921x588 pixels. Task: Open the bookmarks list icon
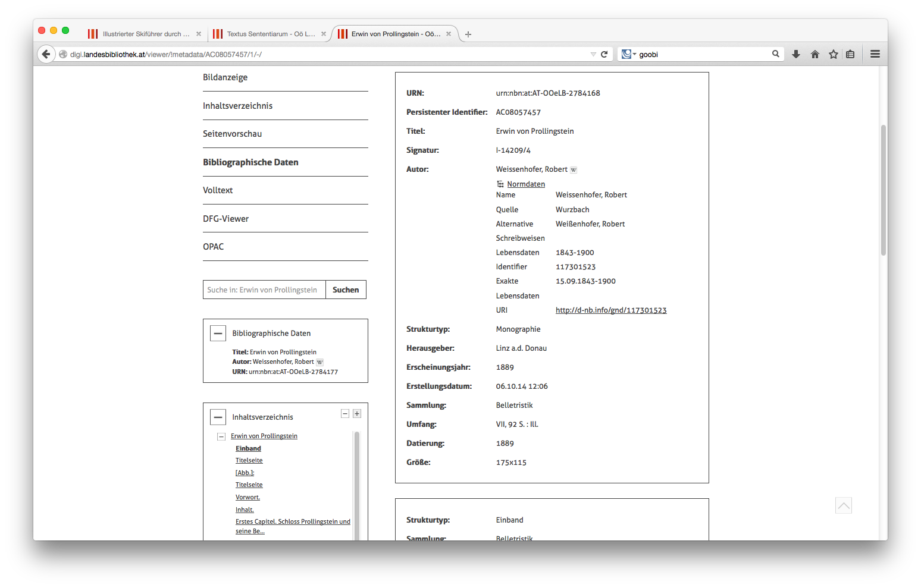pos(850,54)
